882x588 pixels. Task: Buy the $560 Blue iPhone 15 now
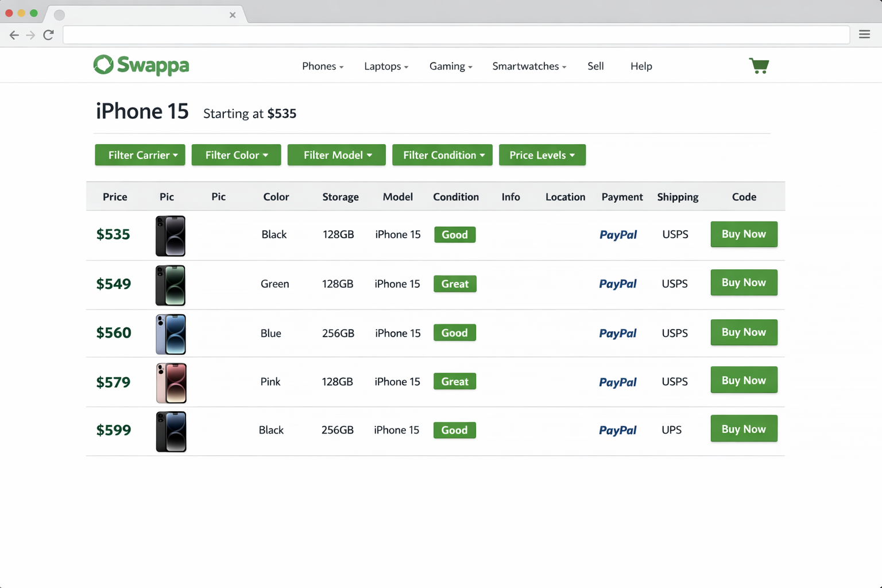[744, 332]
